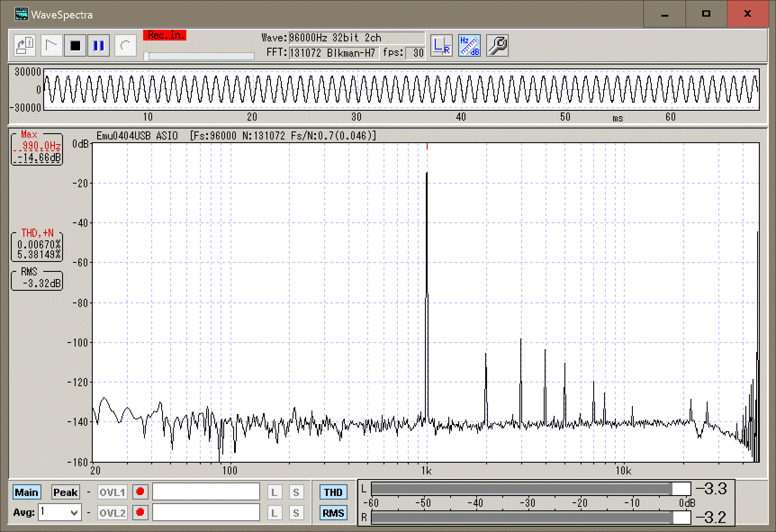776x532 pixels.
Task: Click the Max level readout -14.66dB
Action: point(39,158)
